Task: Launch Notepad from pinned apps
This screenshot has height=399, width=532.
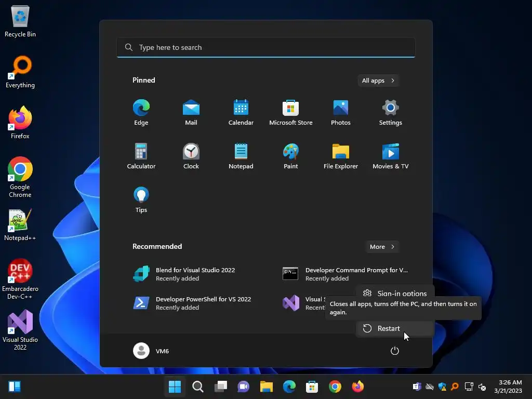Action: [241, 156]
